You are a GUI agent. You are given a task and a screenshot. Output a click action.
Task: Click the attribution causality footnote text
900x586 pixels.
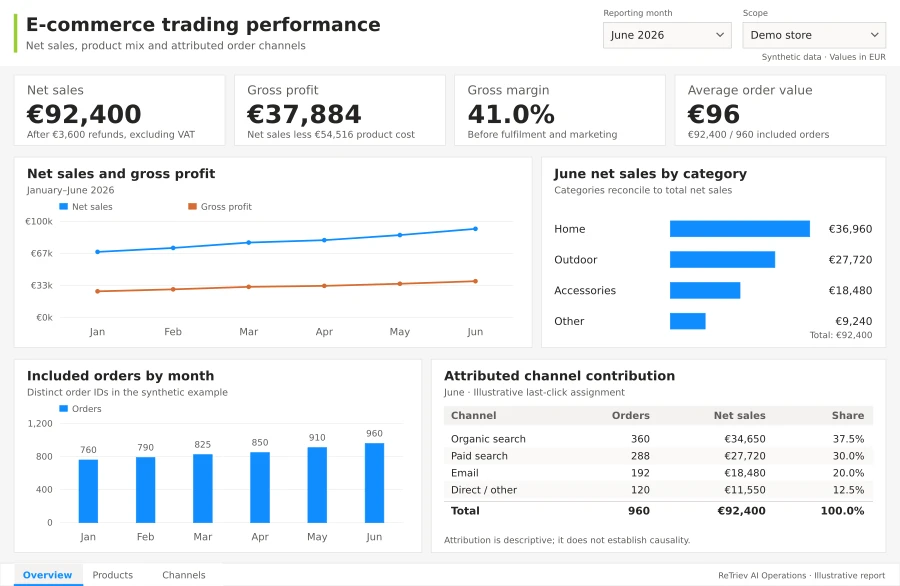(x=567, y=540)
